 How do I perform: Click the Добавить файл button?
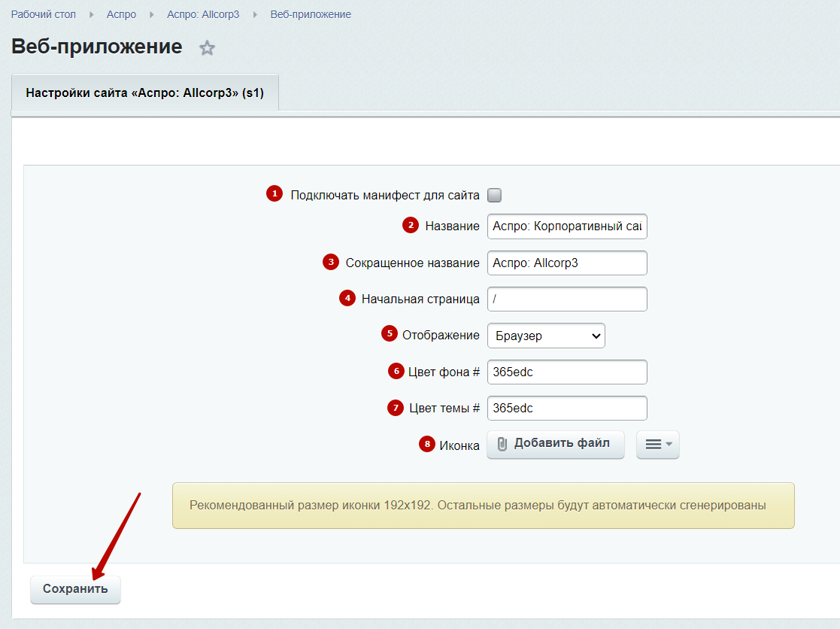pyautogui.click(x=556, y=444)
